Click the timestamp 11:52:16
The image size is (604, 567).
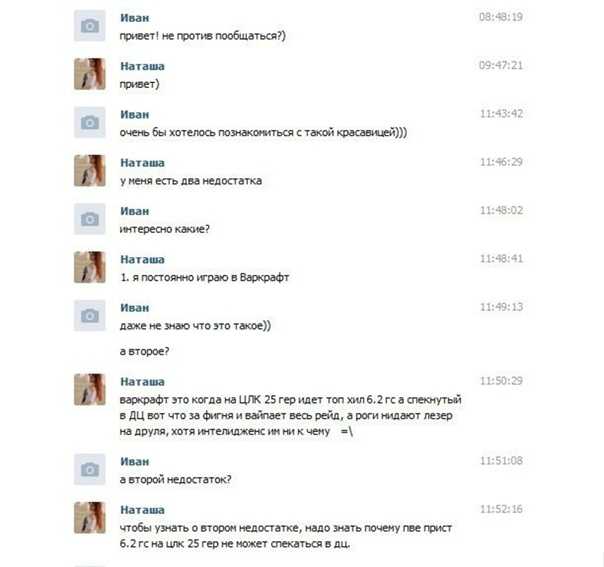tap(501, 509)
